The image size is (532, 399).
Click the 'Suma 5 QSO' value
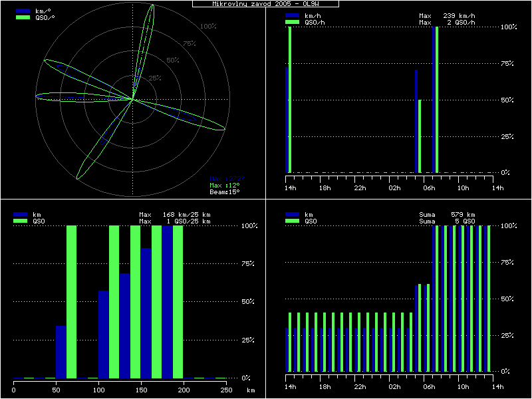[447, 221]
